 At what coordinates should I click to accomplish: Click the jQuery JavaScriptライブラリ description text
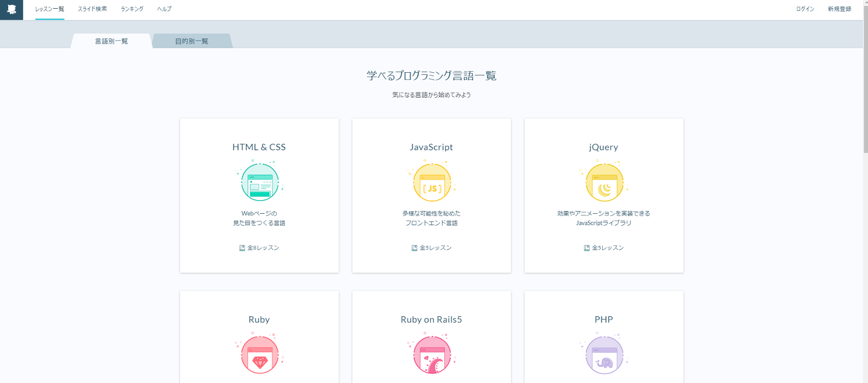coord(604,218)
